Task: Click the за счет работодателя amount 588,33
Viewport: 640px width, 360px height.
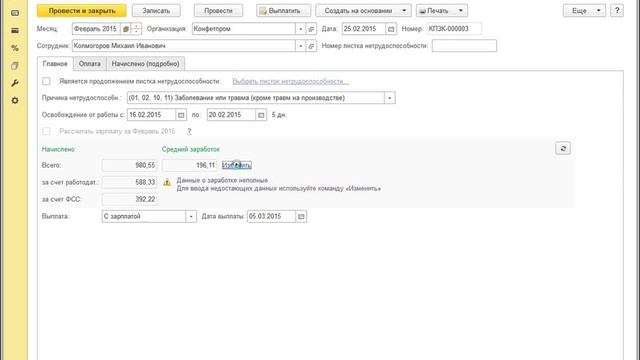Action: [x=129, y=182]
